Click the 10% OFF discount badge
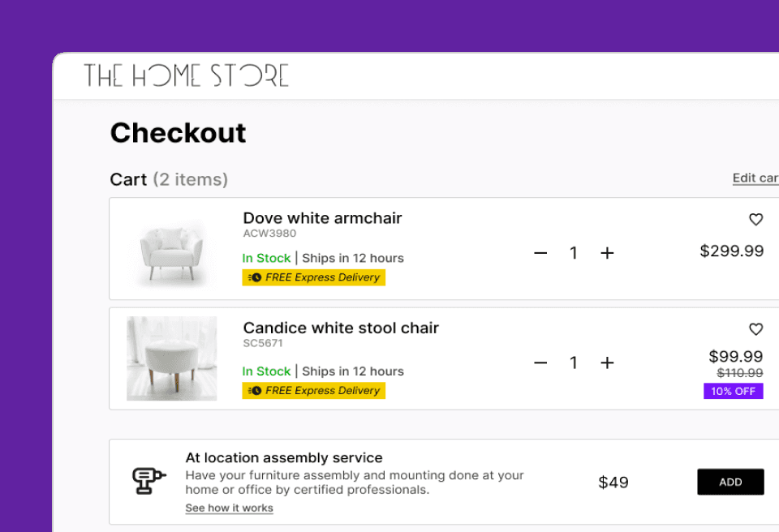 click(734, 391)
